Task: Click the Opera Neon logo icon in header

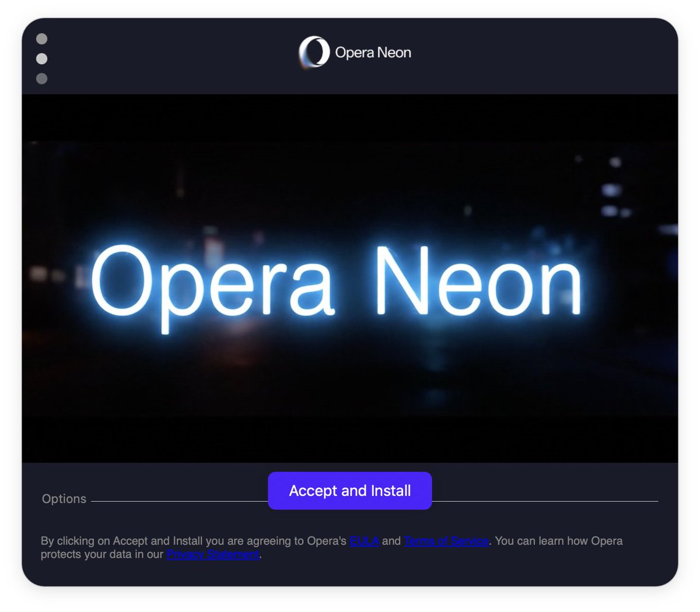Action: pyautogui.click(x=314, y=52)
